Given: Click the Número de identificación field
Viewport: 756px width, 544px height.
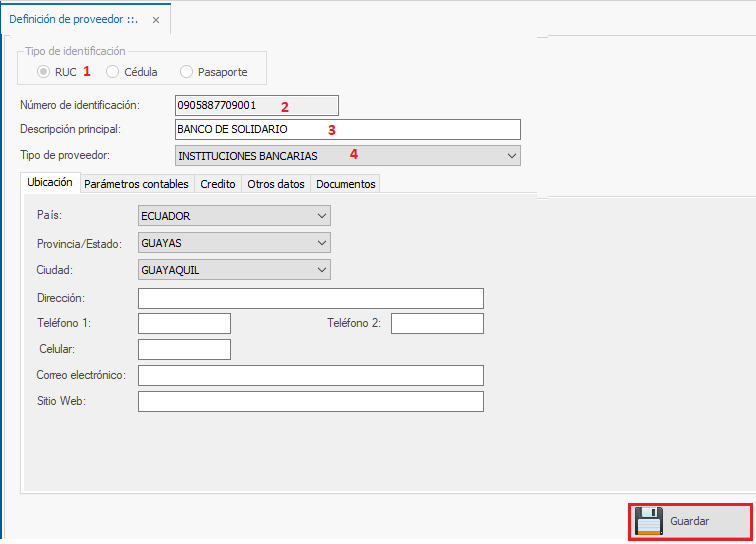Looking at the screenshot, I should click(256, 105).
